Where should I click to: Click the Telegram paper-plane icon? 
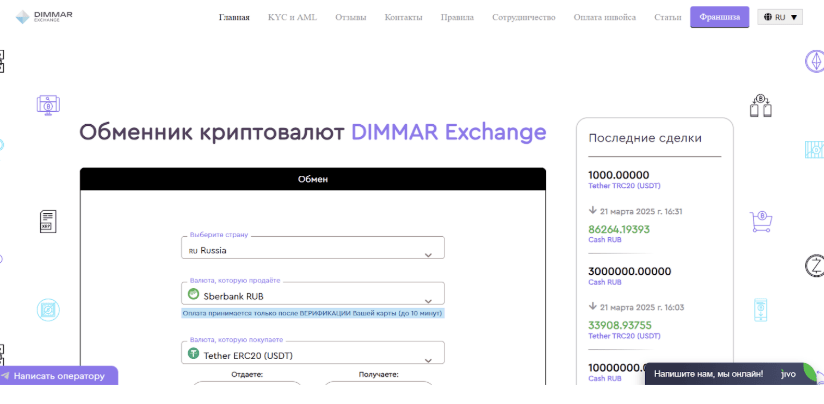(x=6, y=376)
